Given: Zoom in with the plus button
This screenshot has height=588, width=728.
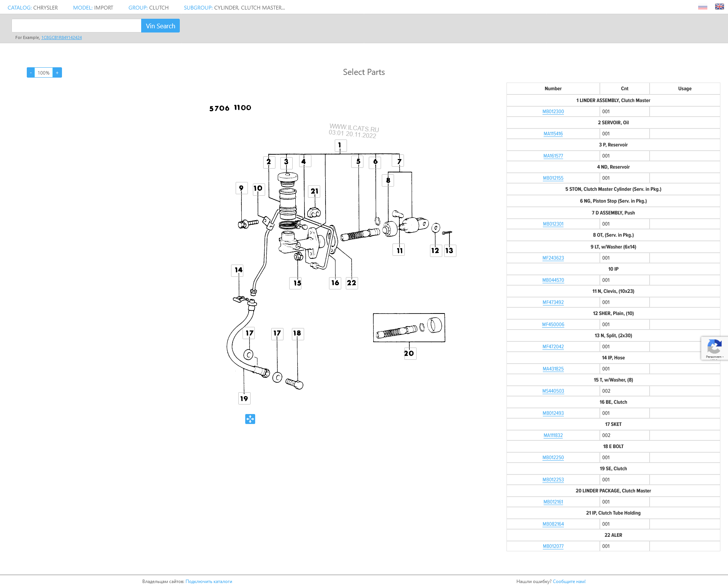Looking at the screenshot, I should pyautogui.click(x=57, y=73).
